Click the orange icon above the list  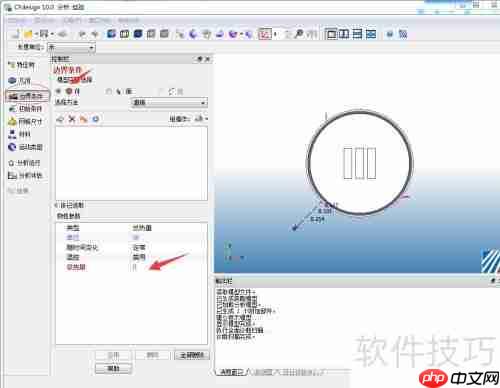[84, 119]
